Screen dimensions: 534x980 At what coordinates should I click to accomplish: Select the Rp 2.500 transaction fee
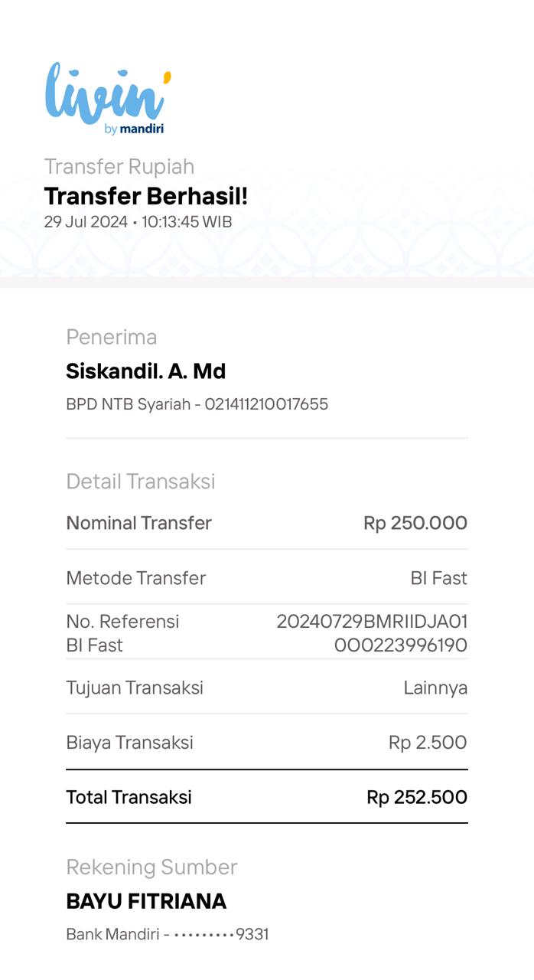pos(428,742)
